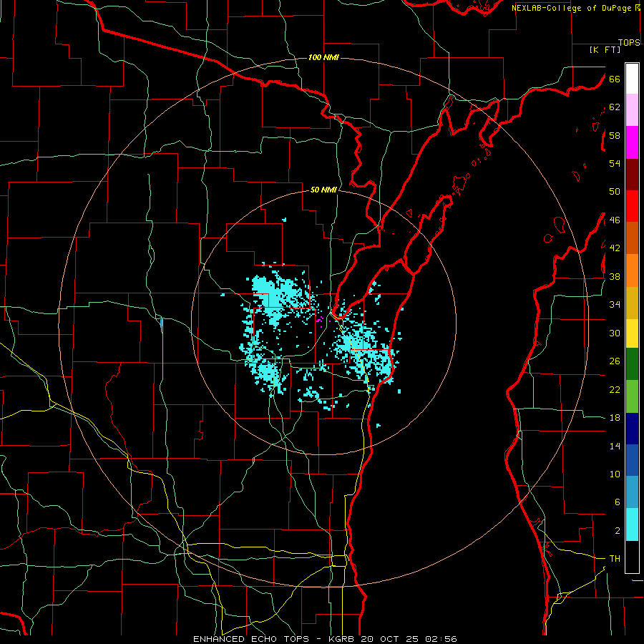Screen dimensions: 644x644
Task: Click the "100 NMI" range ring label
Action: pos(323,57)
